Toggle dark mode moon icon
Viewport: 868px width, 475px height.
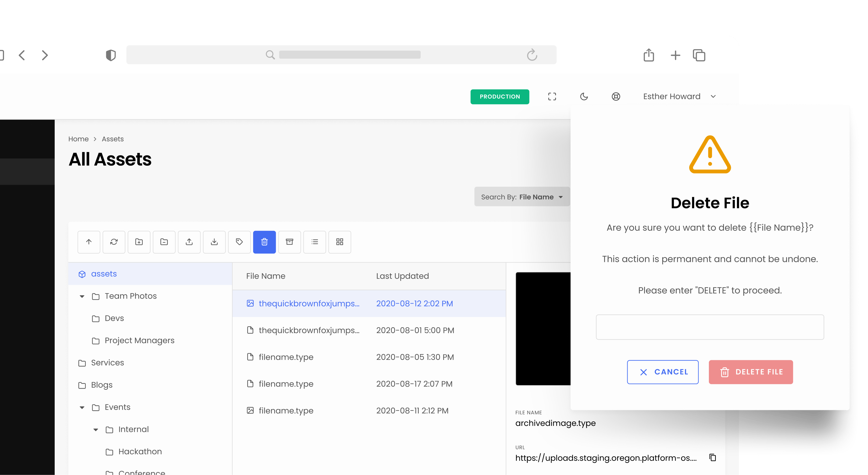[584, 97]
